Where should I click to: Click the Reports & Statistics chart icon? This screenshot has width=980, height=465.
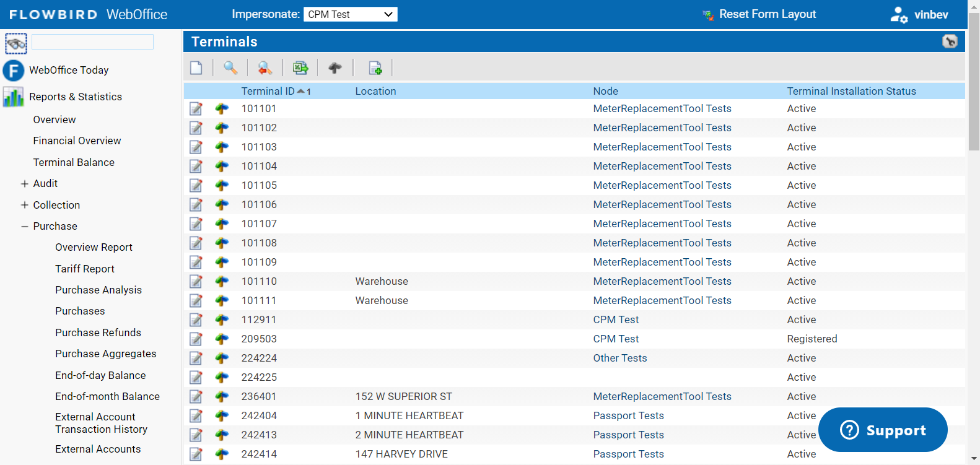coord(13,97)
